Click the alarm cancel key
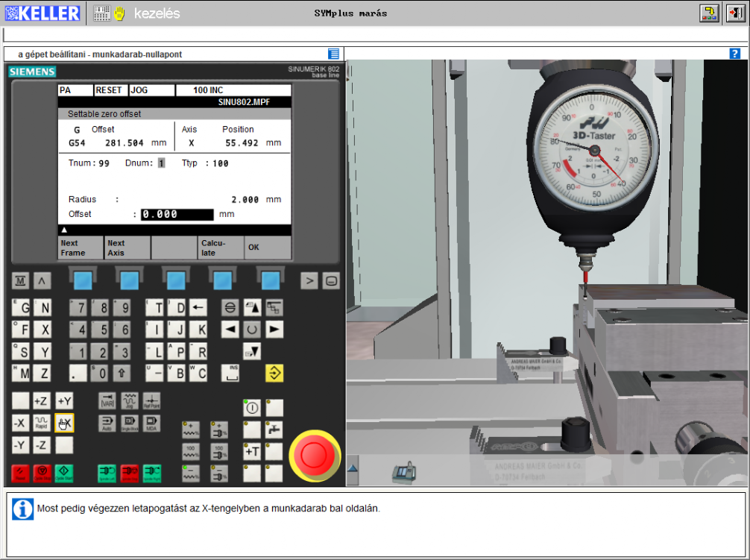The height and width of the screenshot is (560, 750). click(x=230, y=307)
